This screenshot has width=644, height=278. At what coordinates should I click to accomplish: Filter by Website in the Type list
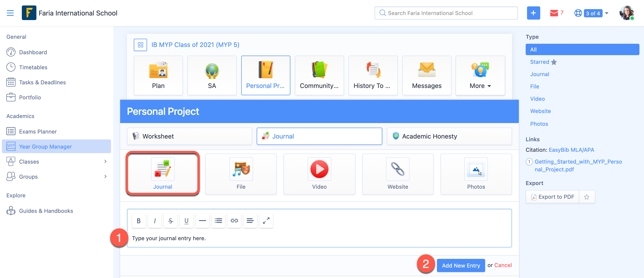click(x=540, y=111)
